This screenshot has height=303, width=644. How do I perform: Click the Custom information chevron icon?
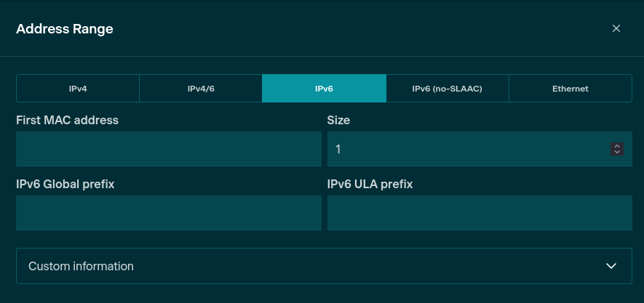(x=611, y=266)
